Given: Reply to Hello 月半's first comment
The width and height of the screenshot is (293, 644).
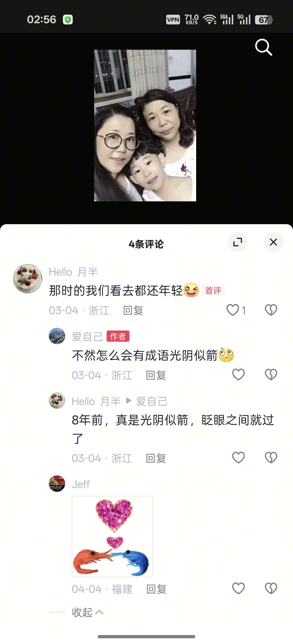Looking at the screenshot, I should point(133,310).
